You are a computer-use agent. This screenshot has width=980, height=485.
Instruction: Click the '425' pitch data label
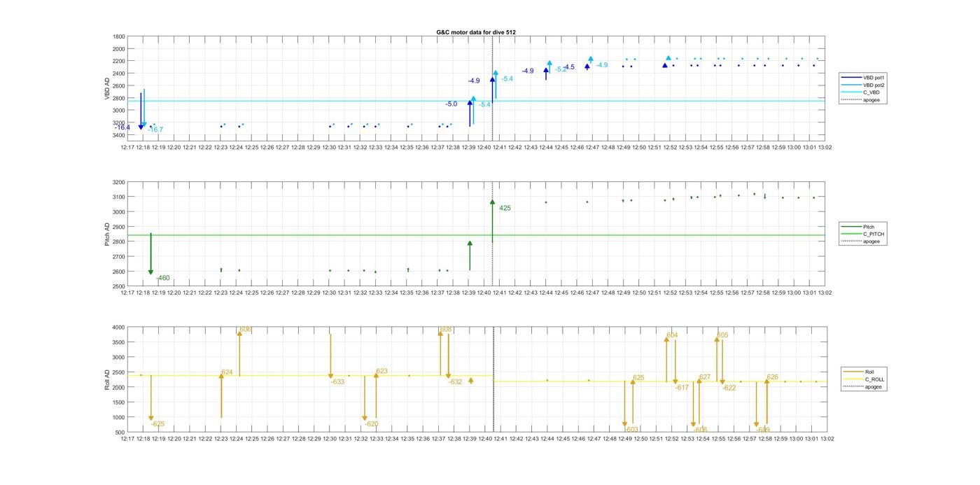click(x=505, y=208)
